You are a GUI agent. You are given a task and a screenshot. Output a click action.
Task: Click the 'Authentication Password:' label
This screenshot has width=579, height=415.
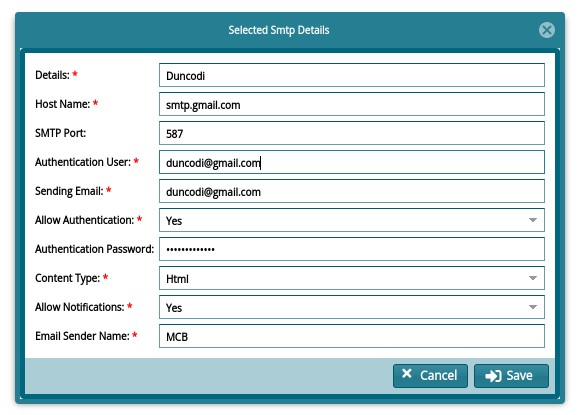pos(95,249)
